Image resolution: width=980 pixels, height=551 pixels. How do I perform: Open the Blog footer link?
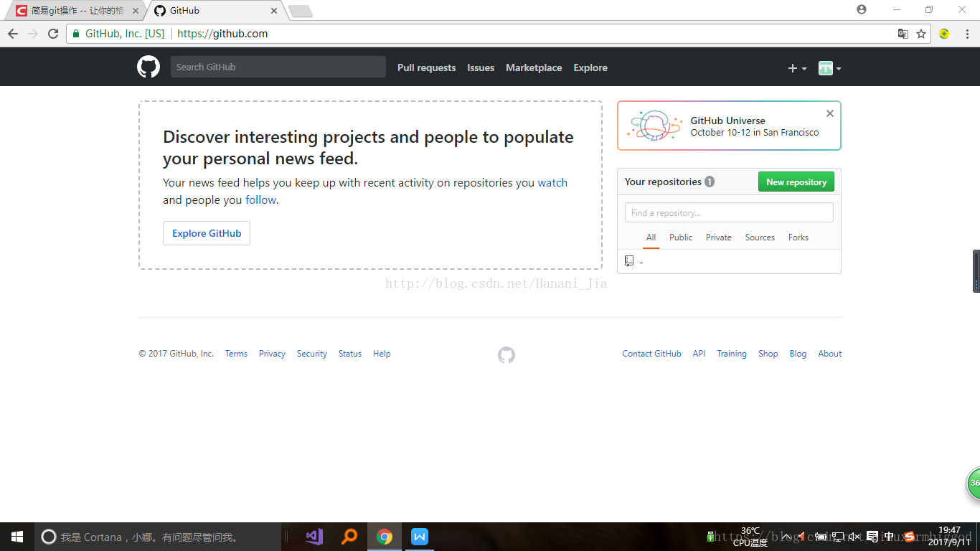point(798,354)
